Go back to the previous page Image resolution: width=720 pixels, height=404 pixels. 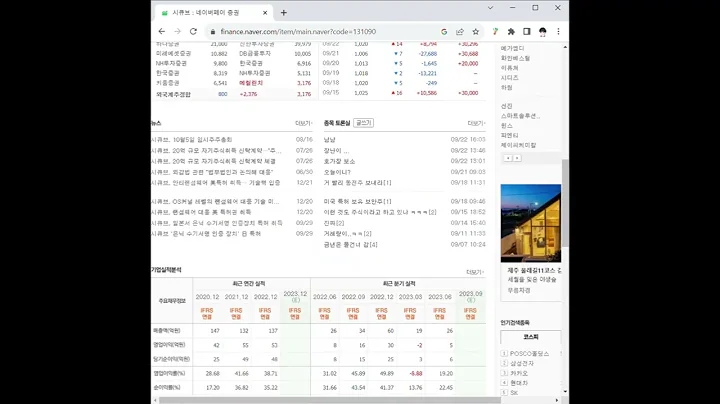click(x=162, y=32)
